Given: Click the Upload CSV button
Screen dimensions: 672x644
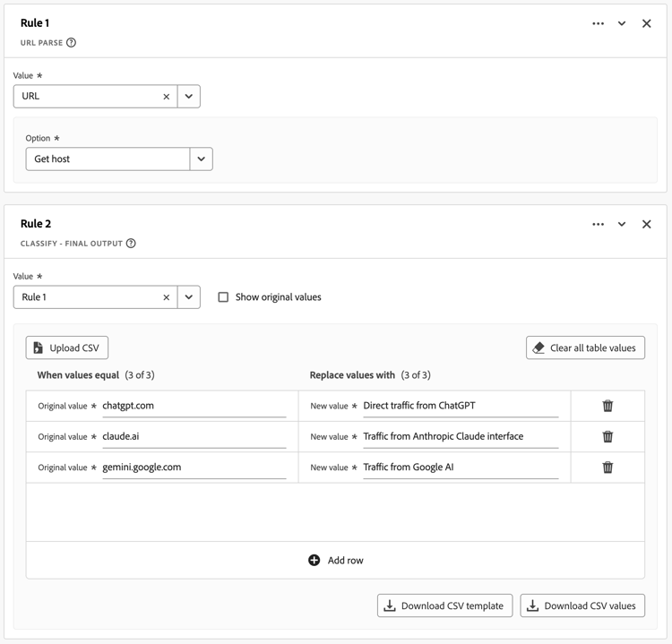Looking at the screenshot, I should (x=67, y=348).
